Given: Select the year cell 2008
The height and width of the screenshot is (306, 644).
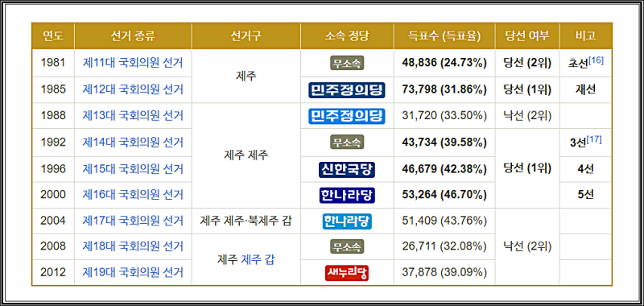Looking at the screenshot, I should 53,246.
